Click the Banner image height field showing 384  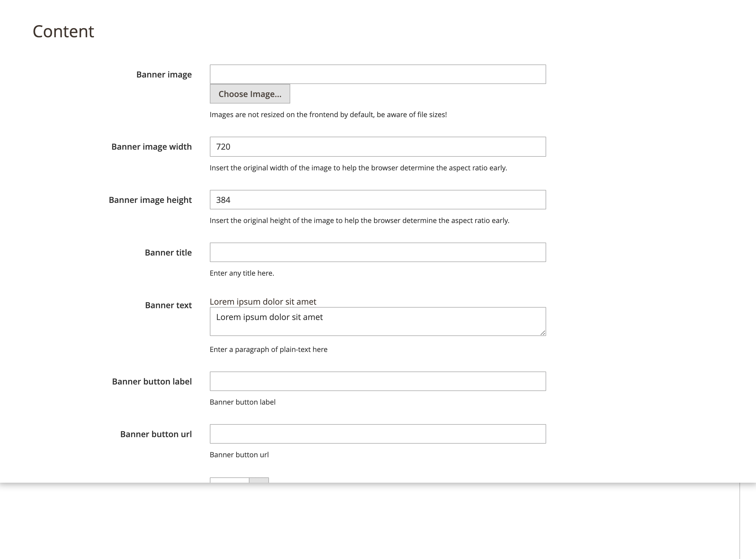coord(378,200)
